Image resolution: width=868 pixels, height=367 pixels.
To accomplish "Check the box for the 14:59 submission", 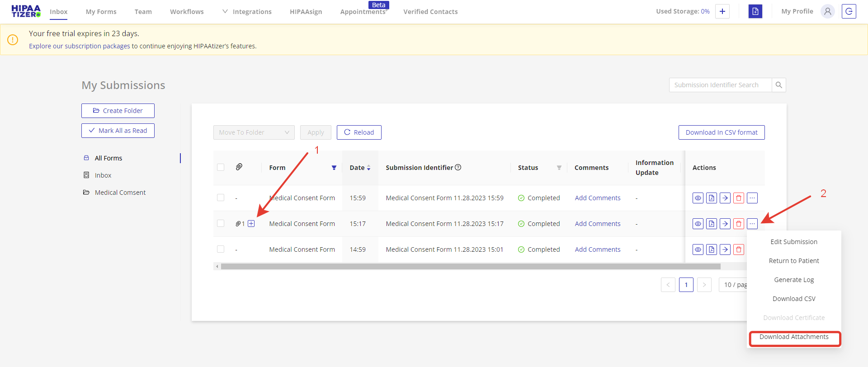I will pos(221,249).
